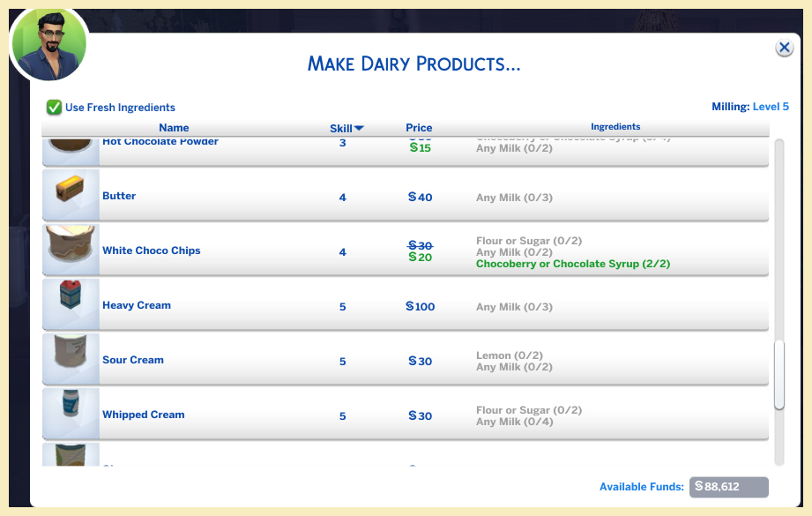Select the White Choco Chips icon
This screenshot has height=516, width=812.
tap(70, 249)
